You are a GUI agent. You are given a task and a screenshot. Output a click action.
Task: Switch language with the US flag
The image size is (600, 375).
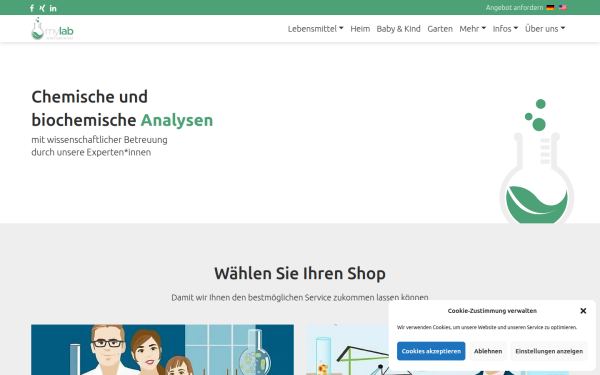pos(562,8)
